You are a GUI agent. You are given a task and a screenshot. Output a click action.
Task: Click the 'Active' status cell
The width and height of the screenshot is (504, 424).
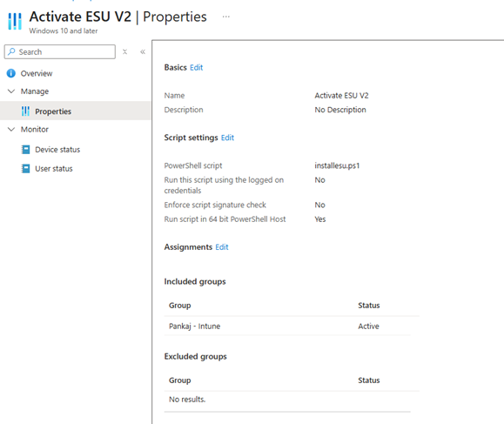click(368, 326)
